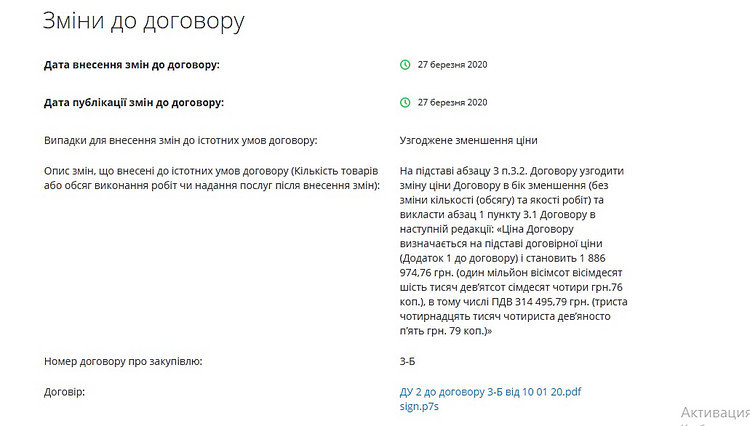Click the first 27 березня 2020 date
The height and width of the screenshot is (426, 750).
[x=452, y=65]
